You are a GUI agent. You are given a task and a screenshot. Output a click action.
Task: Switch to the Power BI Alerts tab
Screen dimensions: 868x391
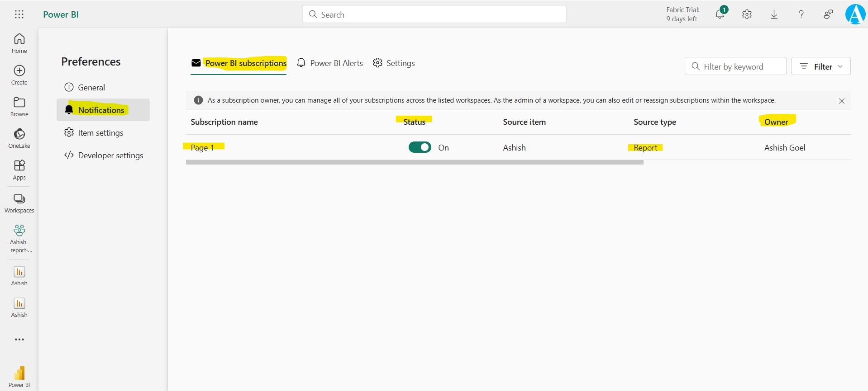(x=330, y=63)
